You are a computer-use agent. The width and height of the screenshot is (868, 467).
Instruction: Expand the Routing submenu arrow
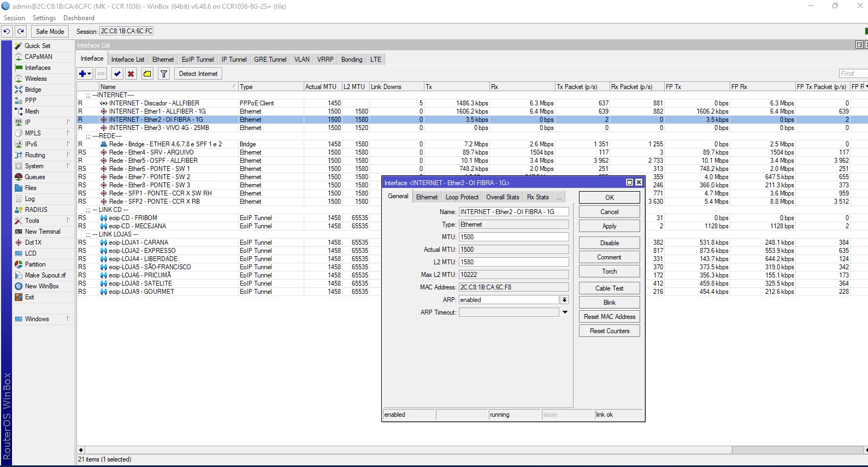coord(68,155)
